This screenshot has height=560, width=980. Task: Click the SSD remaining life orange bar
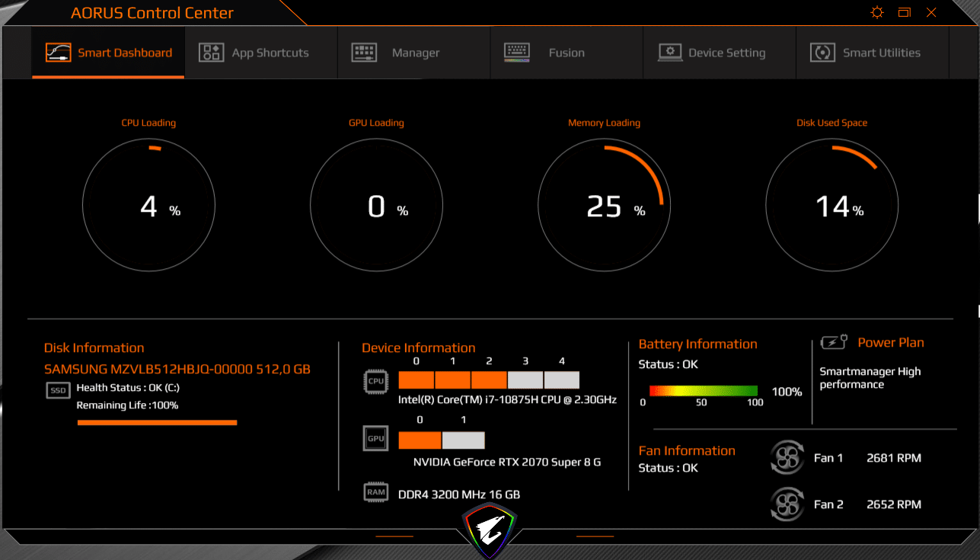(x=157, y=422)
